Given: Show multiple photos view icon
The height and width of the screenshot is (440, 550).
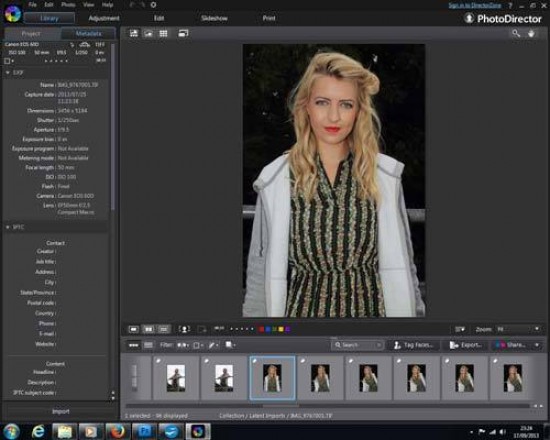Looking at the screenshot, I should click(163, 329).
